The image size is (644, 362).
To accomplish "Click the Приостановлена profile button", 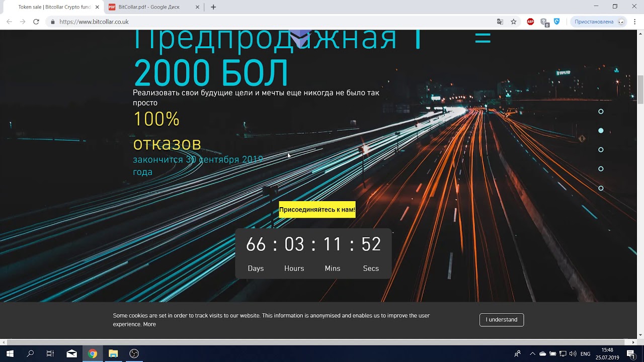I will [599, 22].
